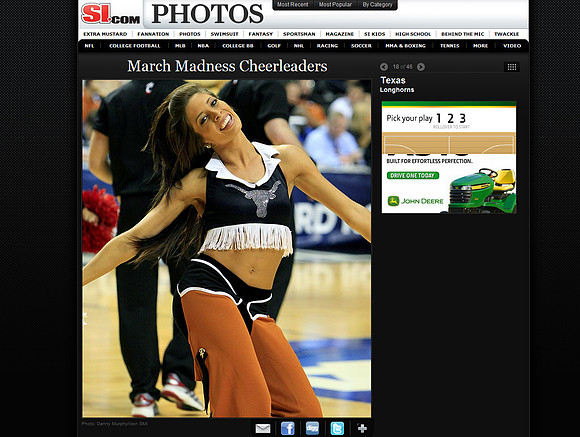The height and width of the screenshot is (437, 580).
Task: Open FanNation section
Action: (153, 34)
